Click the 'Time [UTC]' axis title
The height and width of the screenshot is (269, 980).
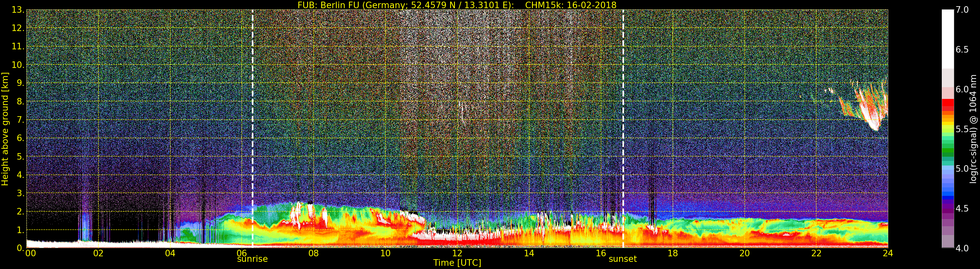pyautogui.click(x=457, y=263)
